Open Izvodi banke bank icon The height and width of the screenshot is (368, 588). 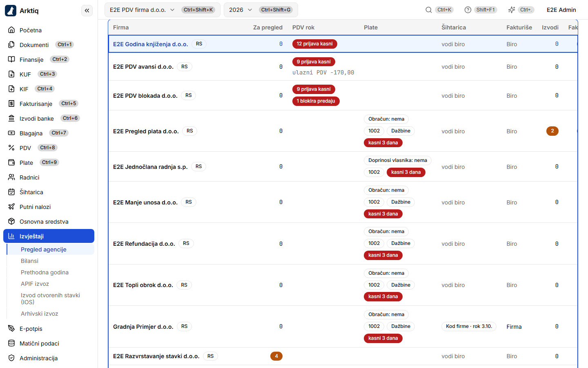coord(11,119)
